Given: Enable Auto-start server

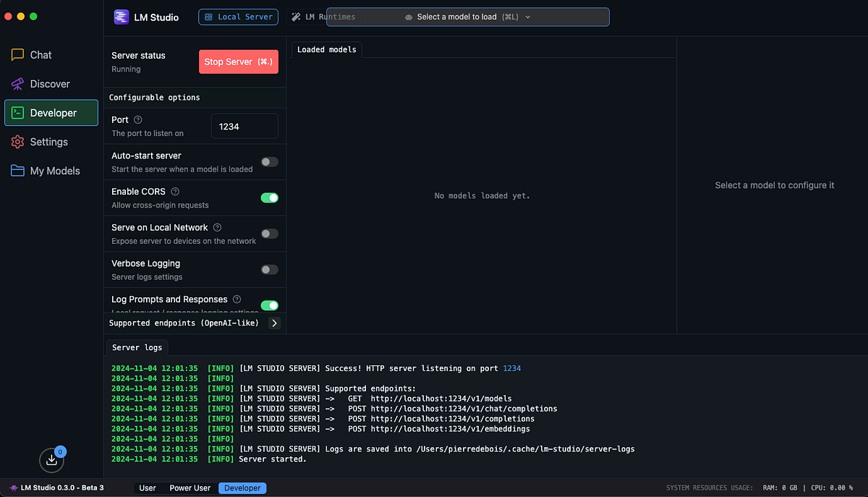Looking at the screenshot, I should pyautogui.click(x=269, y=161).
